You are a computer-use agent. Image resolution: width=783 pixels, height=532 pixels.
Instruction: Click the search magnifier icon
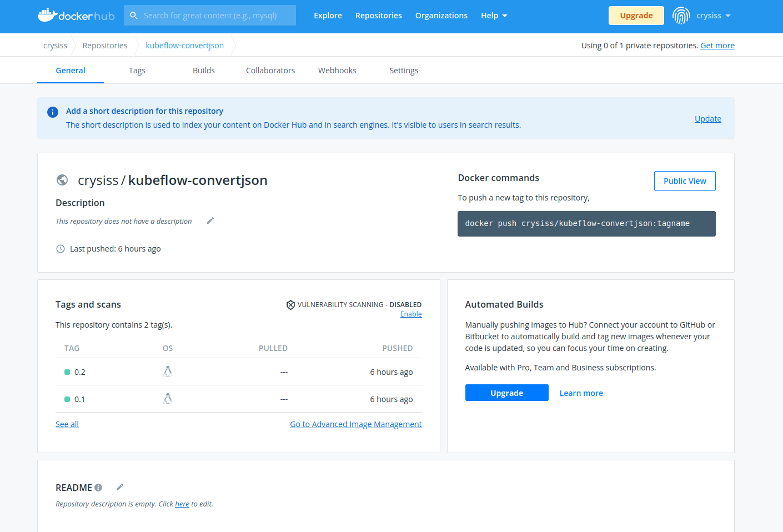(x=134, y=16)
